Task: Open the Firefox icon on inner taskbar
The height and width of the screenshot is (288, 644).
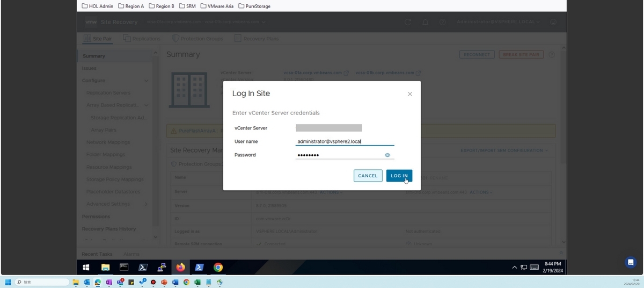Action: tap(180, 267)
